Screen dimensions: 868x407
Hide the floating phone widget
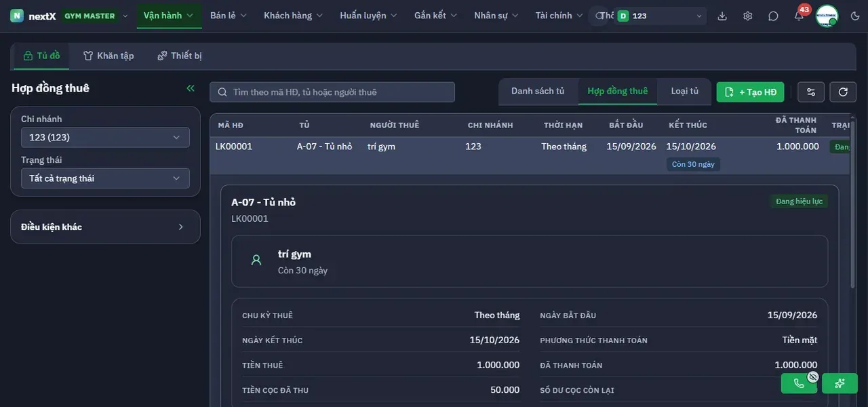tap(813, 376)
